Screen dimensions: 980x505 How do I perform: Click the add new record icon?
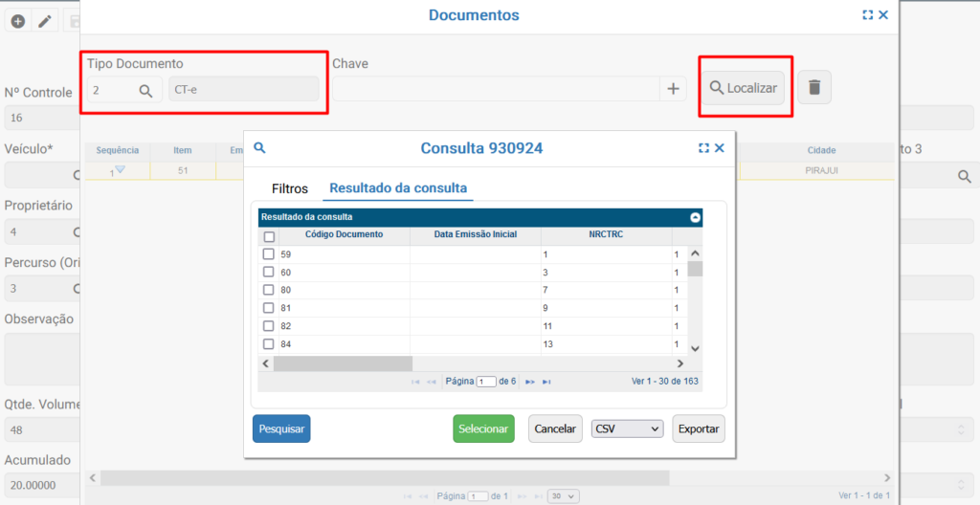[x=17, y=21]
